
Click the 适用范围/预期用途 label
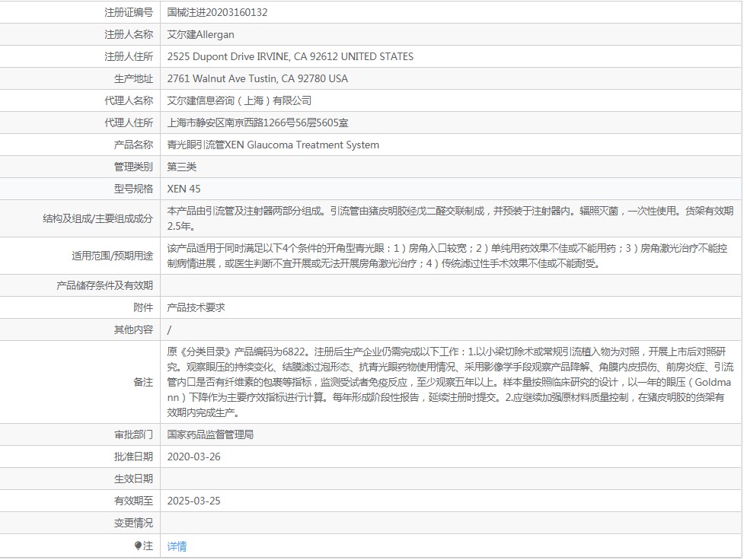[x=113, y=256]
